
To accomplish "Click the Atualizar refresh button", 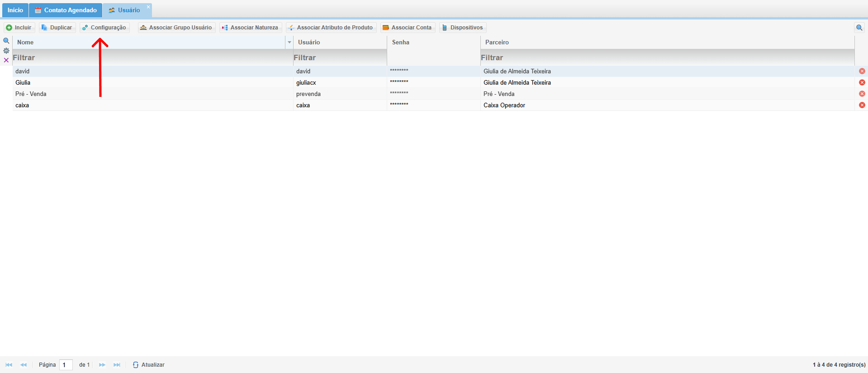I will pos(149,365).
